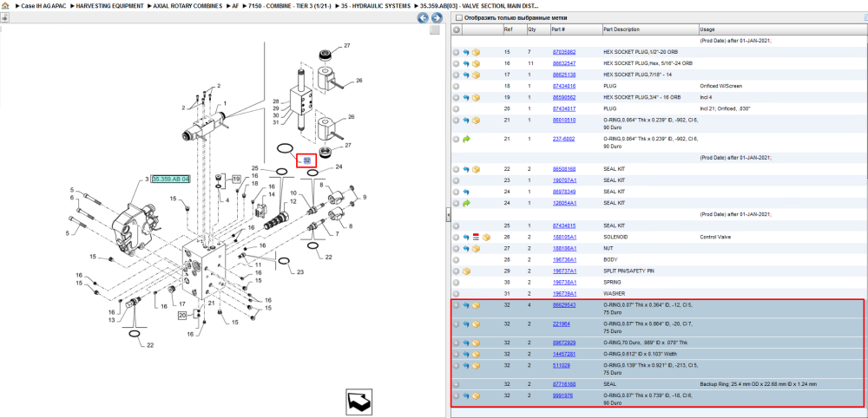This screenshot has height=418, width=868.
Task: Open part number 196739A1
Action: [x=563, y=294]
